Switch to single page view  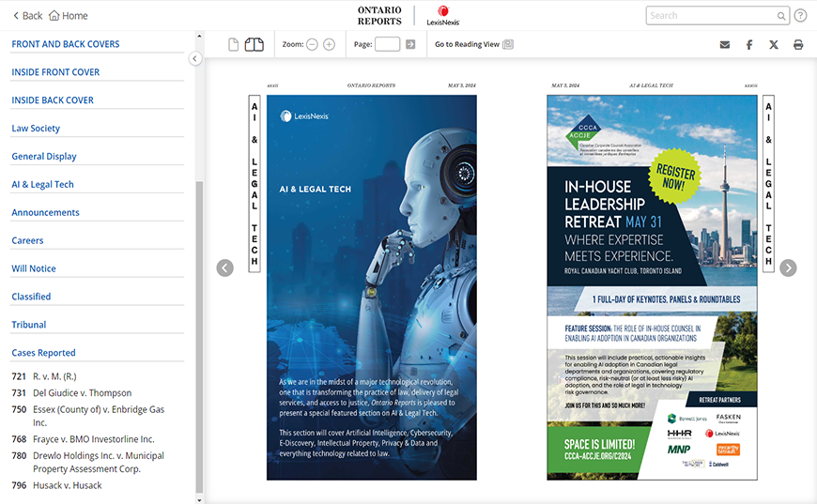pos(234,44)
